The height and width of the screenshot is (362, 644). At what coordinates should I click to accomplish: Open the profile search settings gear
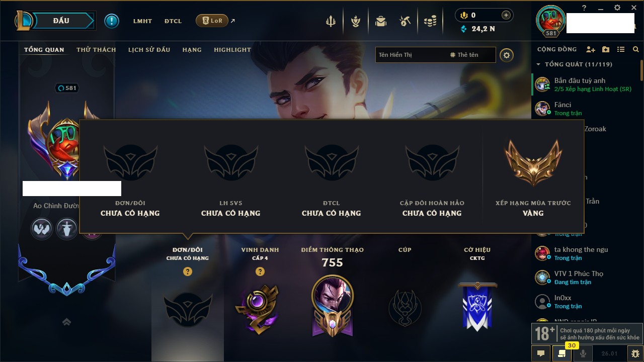pos(507,55)
